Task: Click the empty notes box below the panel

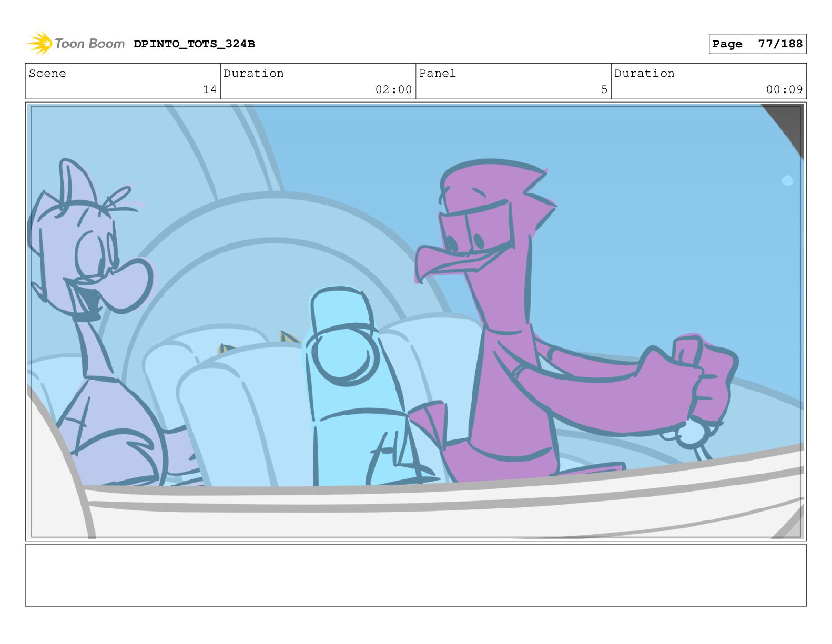Action: (416, 575)
